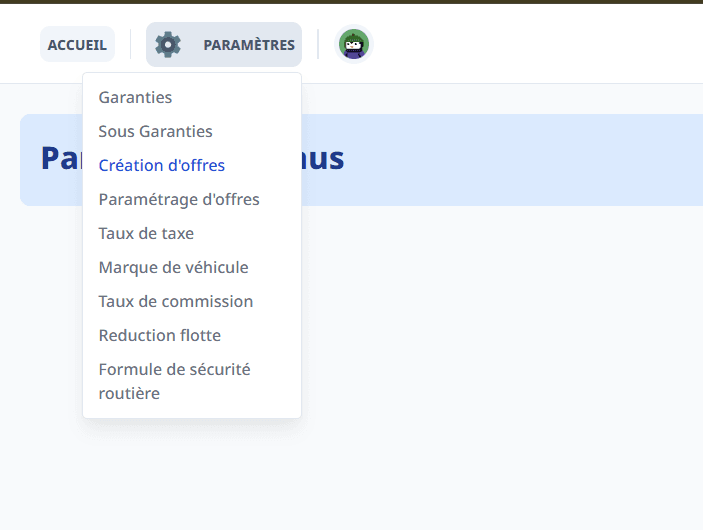This screenshot has height=530, width=703.
Task: Select Marque de véhicule option
Action: pos(173,267)
